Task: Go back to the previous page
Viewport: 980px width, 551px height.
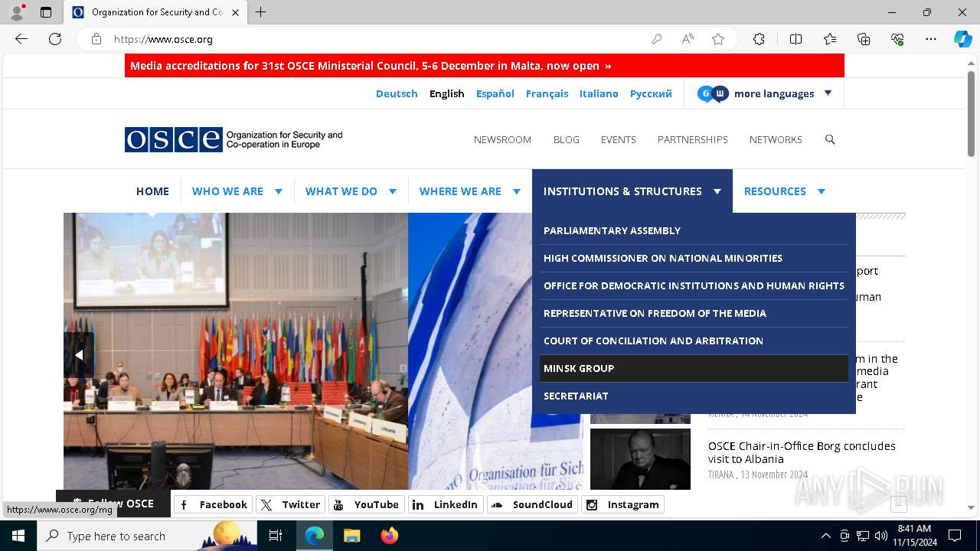Action: (21, 39)
